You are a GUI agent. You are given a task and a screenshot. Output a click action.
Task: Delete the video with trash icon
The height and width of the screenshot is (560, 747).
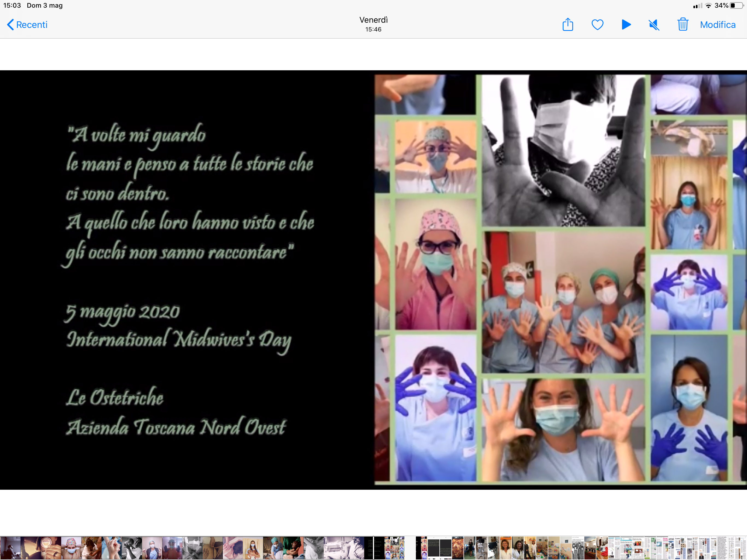(682, 25)
